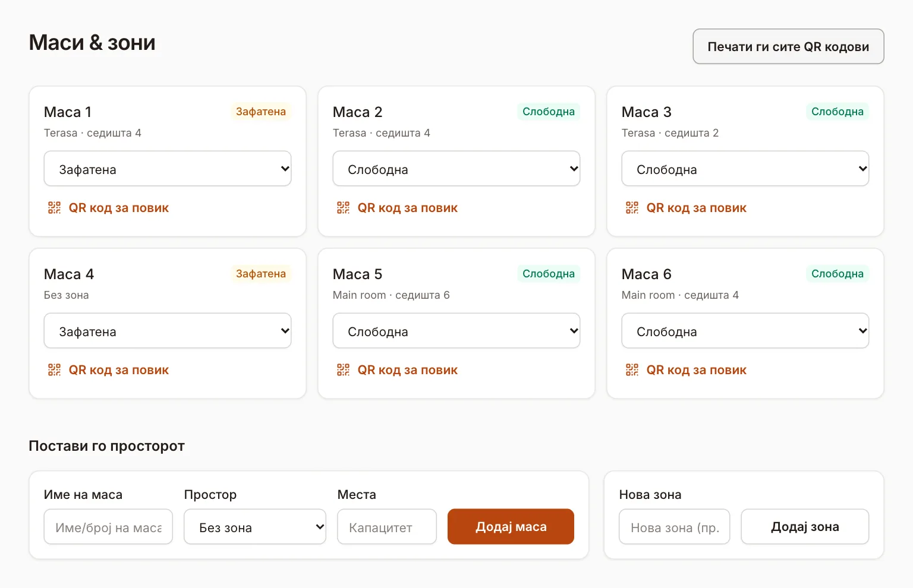913x588 pixels.
Task: Open the status dropdown for Маса 5
Action: [x=456, y=331]
